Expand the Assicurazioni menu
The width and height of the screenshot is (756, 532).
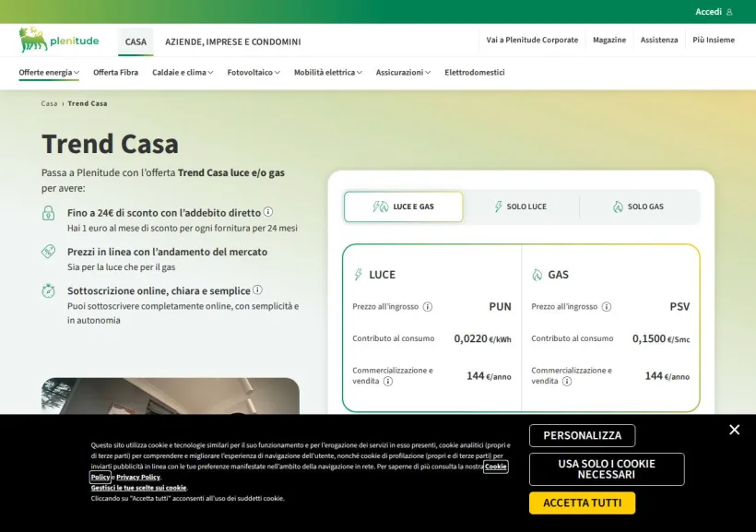coord(403,72)
